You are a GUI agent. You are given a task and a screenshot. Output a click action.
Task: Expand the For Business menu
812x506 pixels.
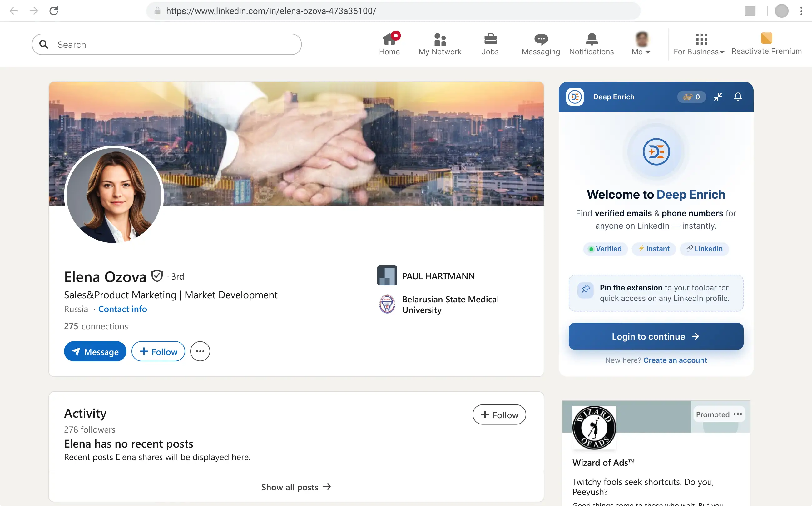point(699,44)
